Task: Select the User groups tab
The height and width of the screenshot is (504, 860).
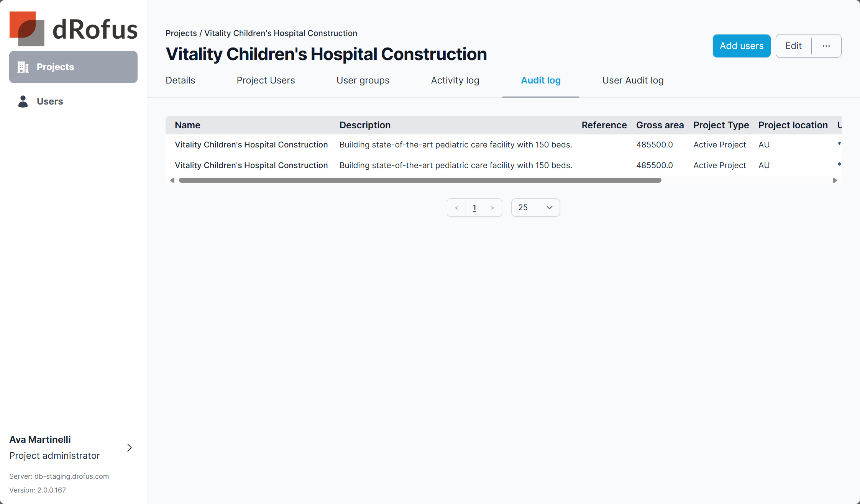Action: 363,80
